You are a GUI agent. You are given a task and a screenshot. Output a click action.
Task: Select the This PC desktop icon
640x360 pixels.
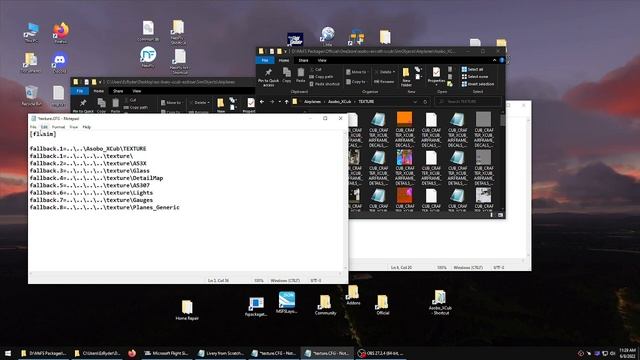pos(31,33)
